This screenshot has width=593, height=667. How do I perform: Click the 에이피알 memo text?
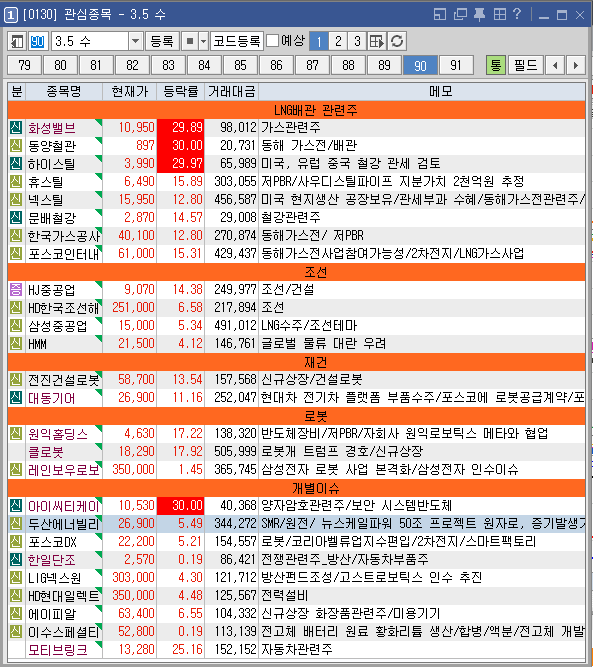tap(350, 613)
